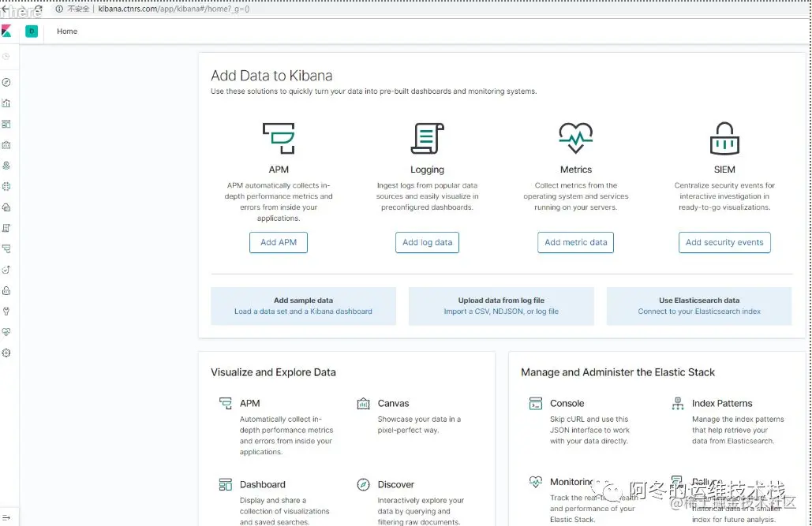The image size is (812, 526).
Task: Open Stack Monitoring heart icon in sidebar
Action: [6, 332]
